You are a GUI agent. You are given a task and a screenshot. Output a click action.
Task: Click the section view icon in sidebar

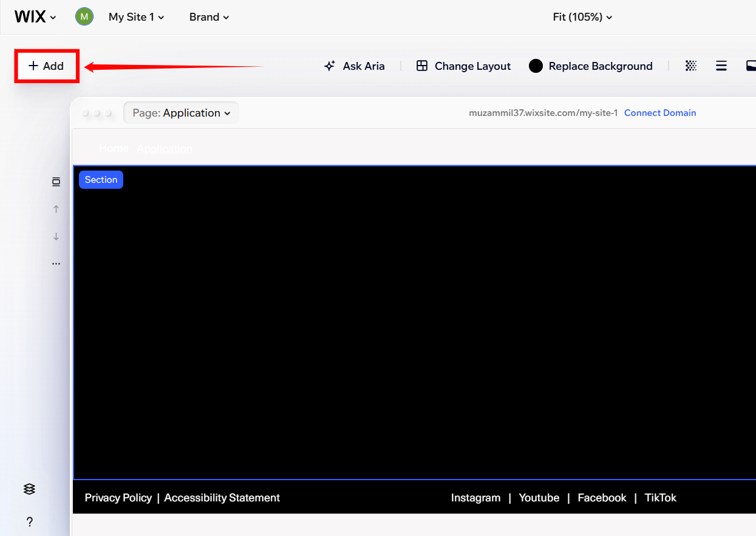click(x=56, y=181)
